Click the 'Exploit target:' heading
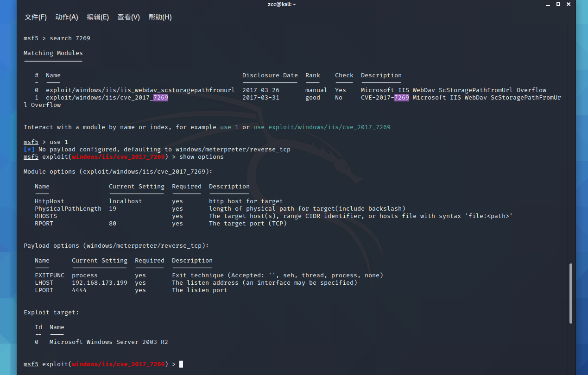Viewport: 588px width, 375px height. (51, 312)
